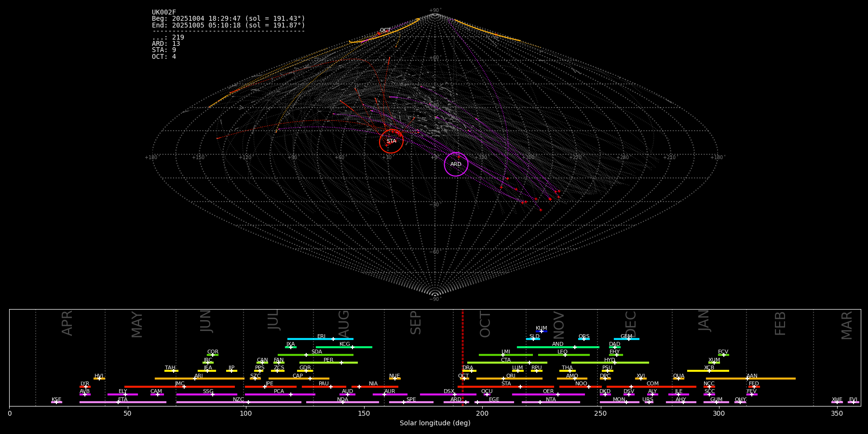Select the CAP shower bar
This screenshot has height=434, width=868.
(x=298, y=379)
